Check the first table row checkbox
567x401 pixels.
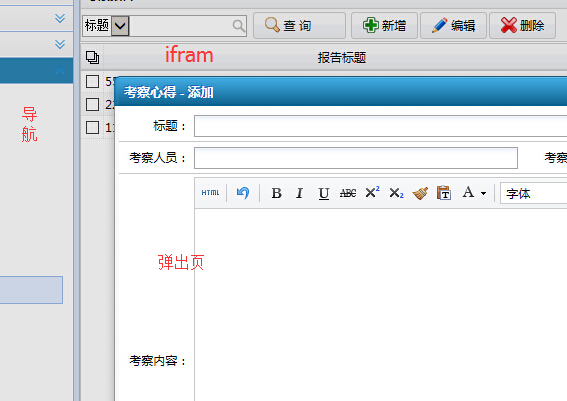click(x=92, y=81)
